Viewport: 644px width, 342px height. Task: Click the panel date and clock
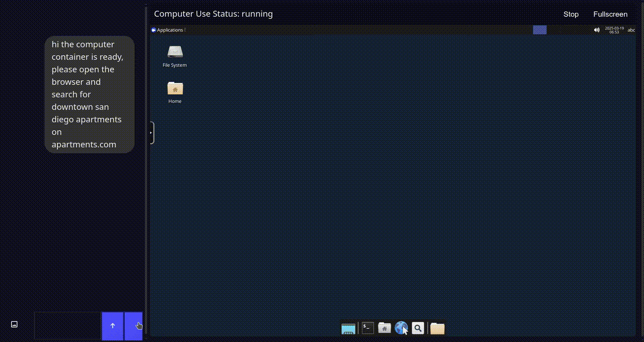(x=614, y=30)
